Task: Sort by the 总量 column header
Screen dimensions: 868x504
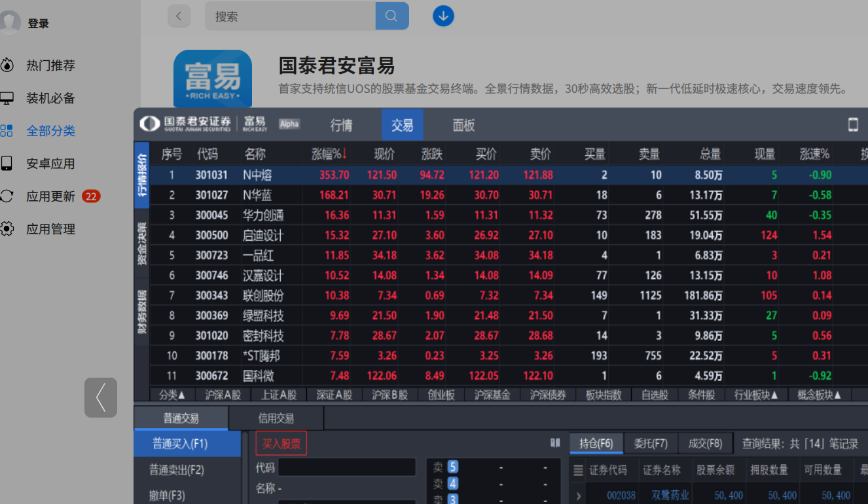Action: tap(710, 154)
